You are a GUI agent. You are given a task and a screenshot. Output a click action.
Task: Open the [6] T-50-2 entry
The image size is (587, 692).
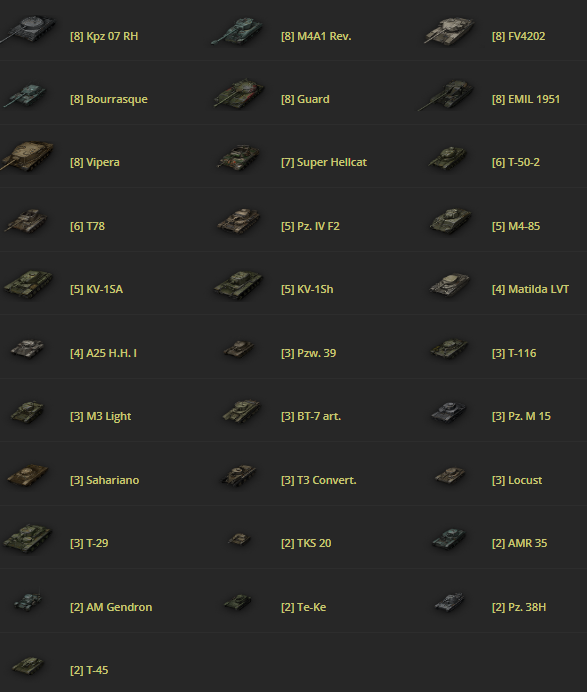tap(516, 162)
